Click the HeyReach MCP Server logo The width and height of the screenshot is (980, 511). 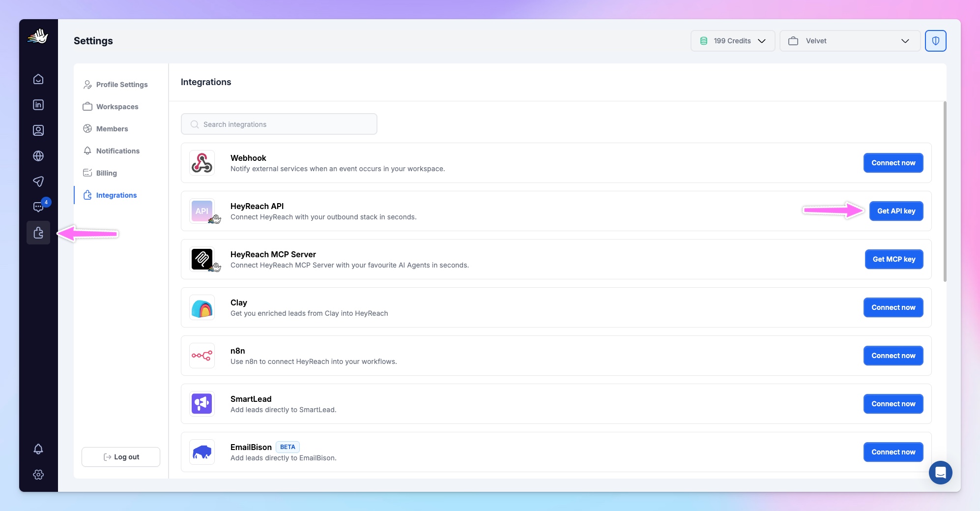click(x=202, y=259)
